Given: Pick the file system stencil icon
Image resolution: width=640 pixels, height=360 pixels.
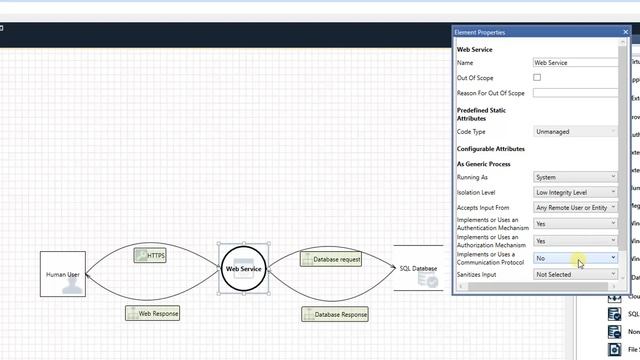Looking at the screenshot, I should tap(614, 349).
